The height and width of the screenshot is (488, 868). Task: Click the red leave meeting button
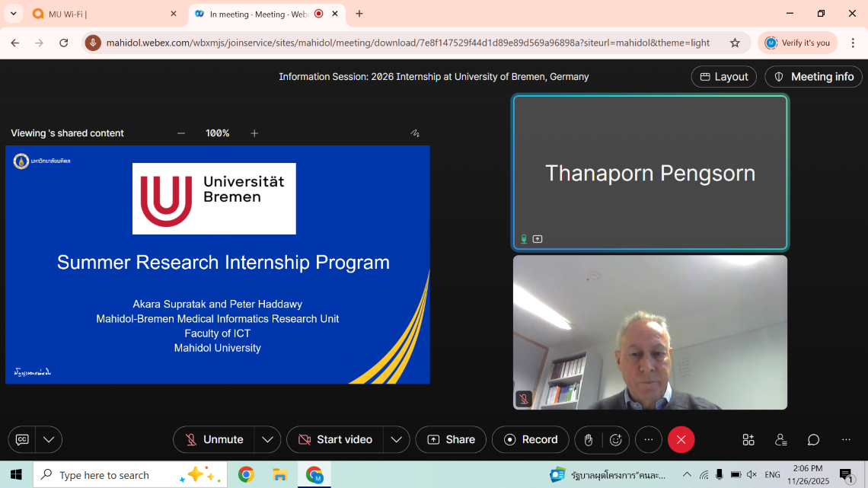point(681,440)
